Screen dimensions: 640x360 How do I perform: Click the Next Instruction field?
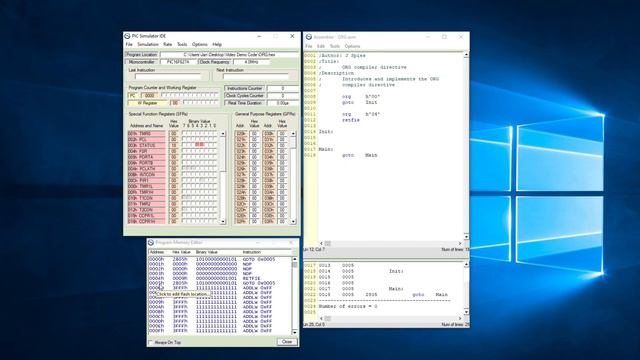tap(256, 76)
